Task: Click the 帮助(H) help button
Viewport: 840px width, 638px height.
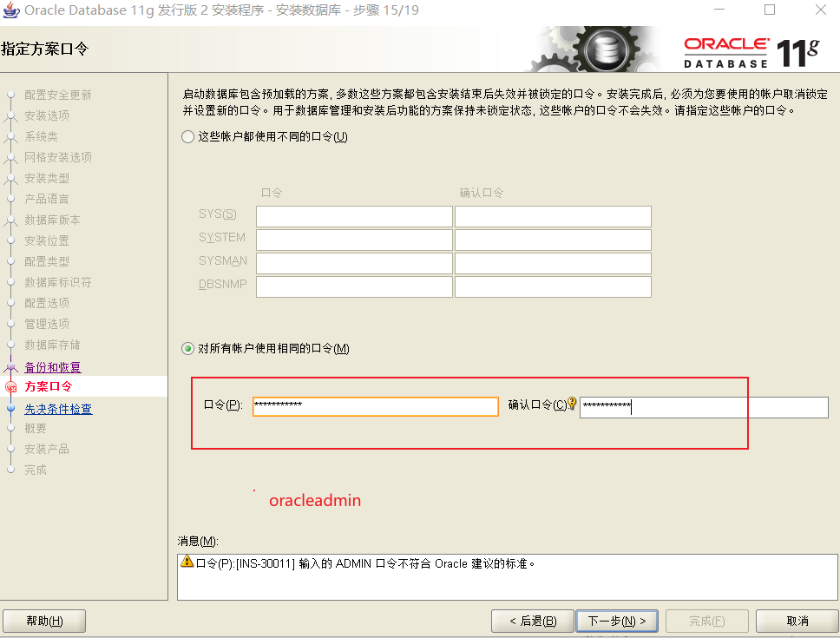Action: (x=44, y=621)
